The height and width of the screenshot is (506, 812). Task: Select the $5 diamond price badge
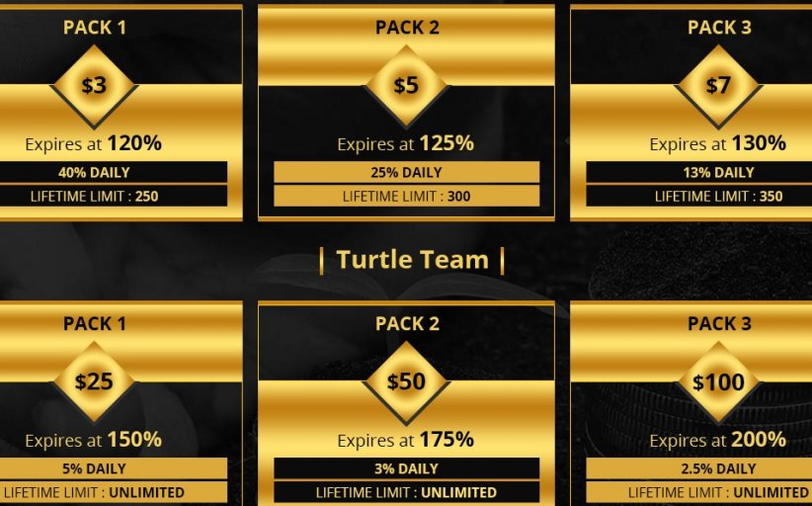(406, 86)
